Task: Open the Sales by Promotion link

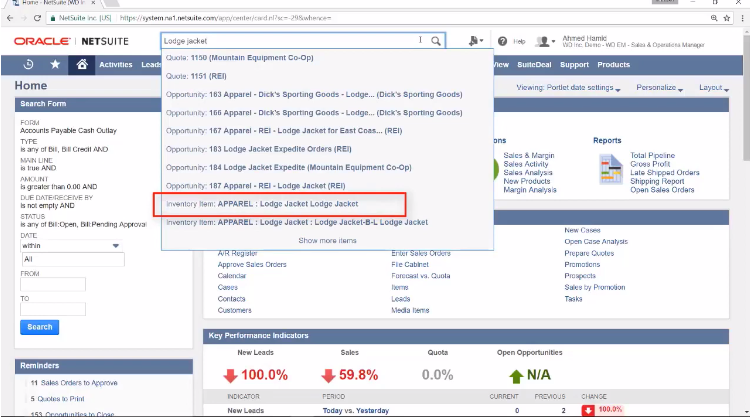Action: pyautogui.click(x=595, y=287)
